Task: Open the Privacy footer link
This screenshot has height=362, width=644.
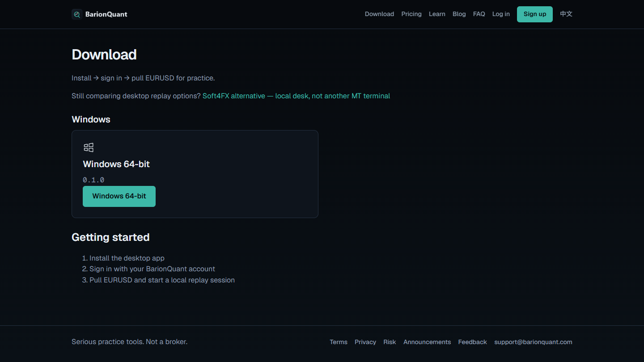Action: pyautogui.click(x=365, y=342)
